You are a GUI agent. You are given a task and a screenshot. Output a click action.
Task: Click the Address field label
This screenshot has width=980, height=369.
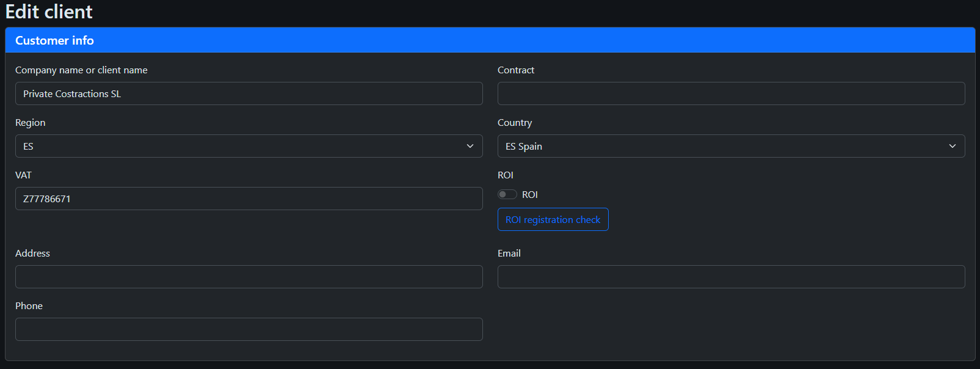(32, 254)
